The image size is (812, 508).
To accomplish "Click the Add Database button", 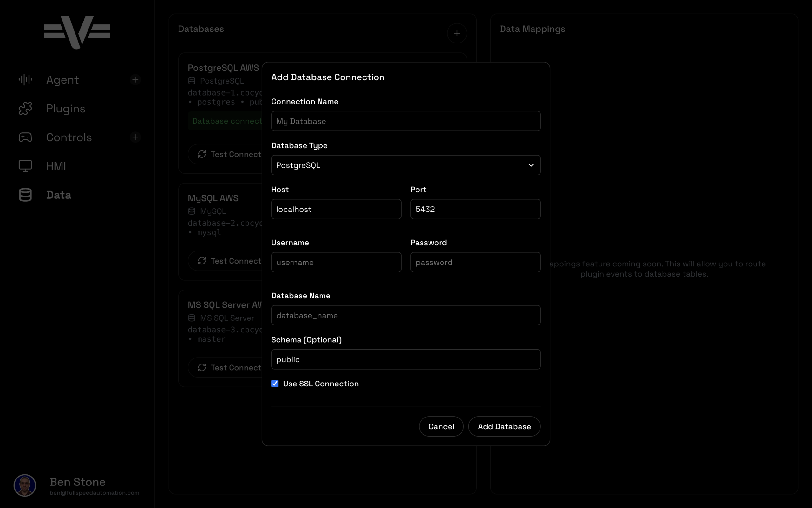I will [504, 426].
